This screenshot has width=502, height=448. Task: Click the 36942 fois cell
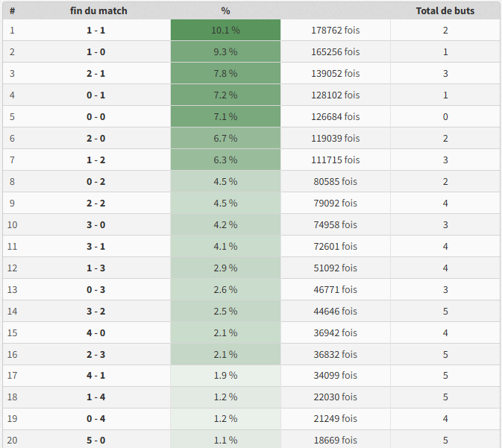335,333
